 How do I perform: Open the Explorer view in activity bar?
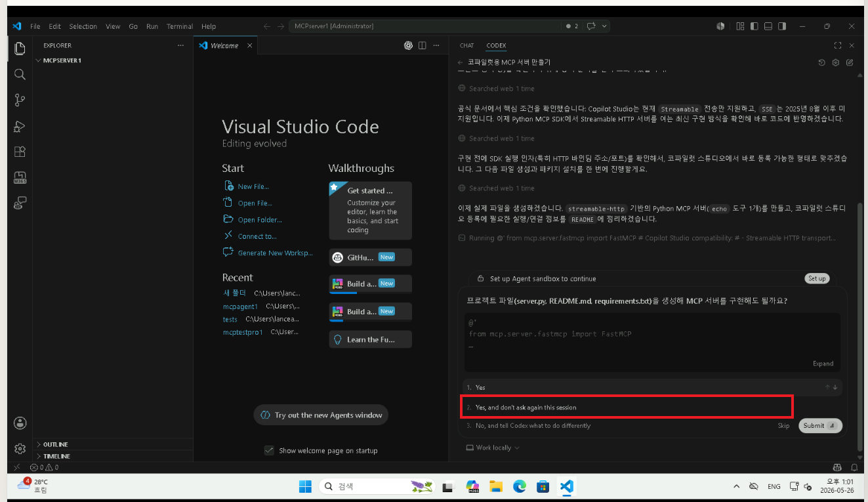click(x=20, y=49)
